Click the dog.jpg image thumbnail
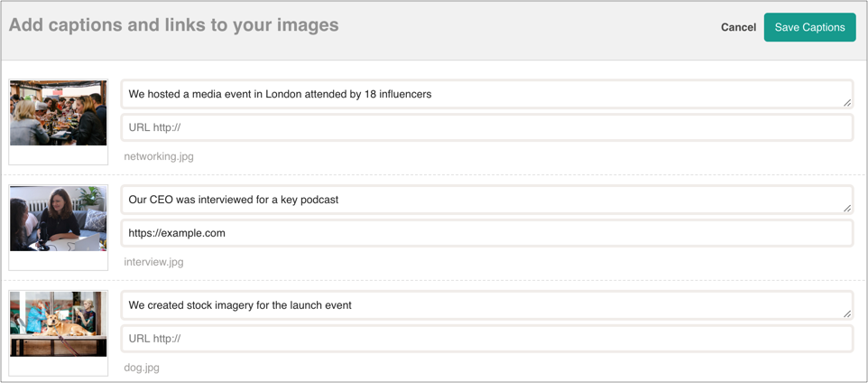 [59, 324]
